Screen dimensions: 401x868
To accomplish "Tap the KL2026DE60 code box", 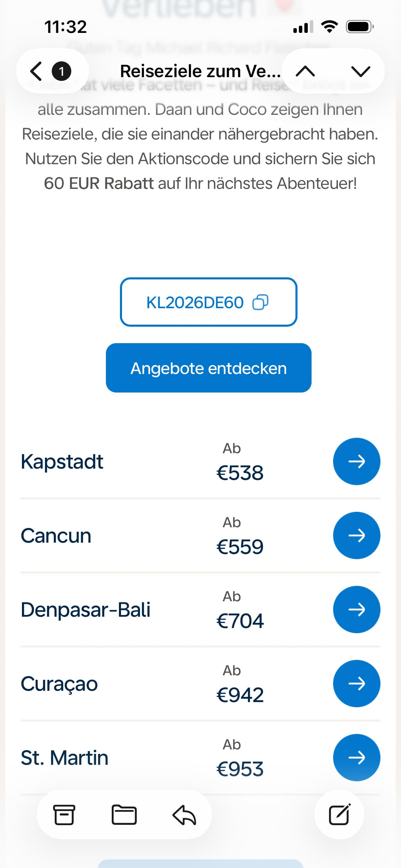I will coord(195,302).
